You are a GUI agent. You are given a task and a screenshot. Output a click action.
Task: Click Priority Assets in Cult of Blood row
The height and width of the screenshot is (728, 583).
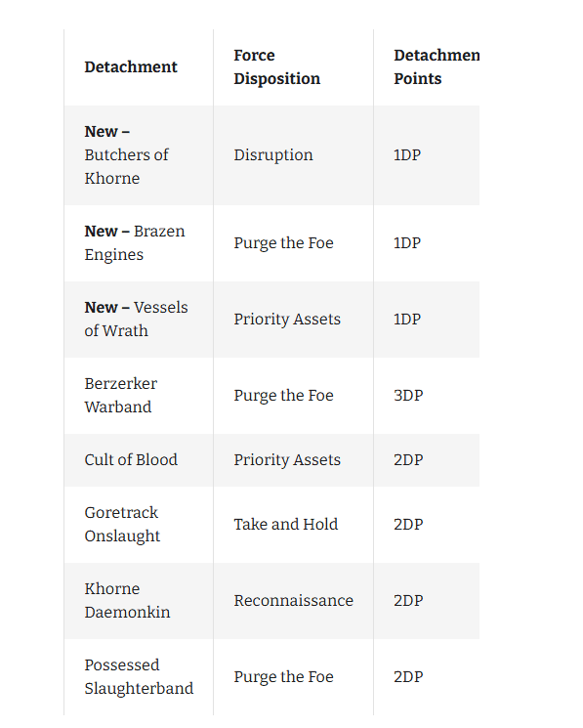click(x=287, y=459)
